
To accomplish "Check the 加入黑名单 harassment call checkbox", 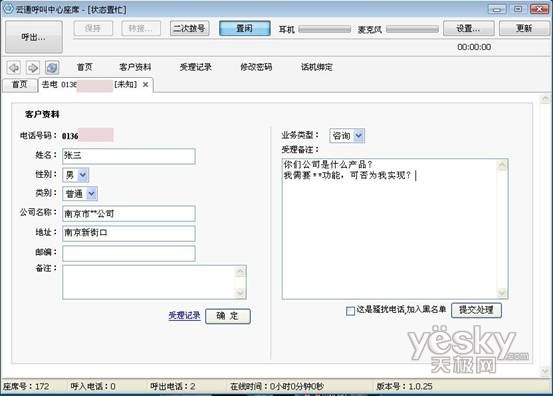I will pyautogui.click(x=350, y=311).
